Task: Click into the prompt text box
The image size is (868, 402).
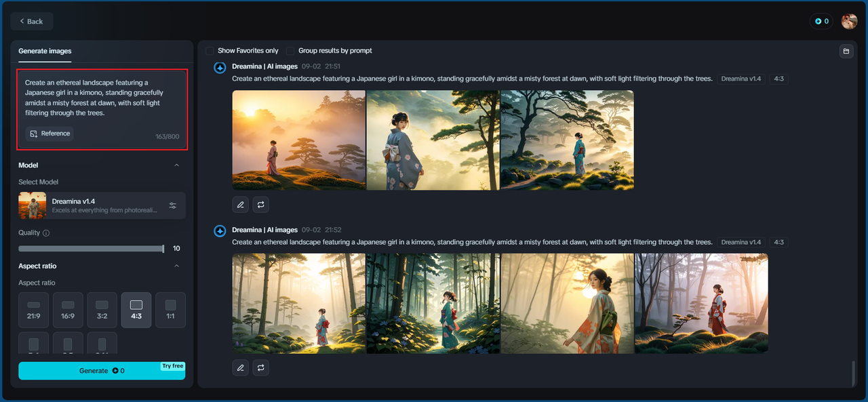Action: pyautogui.click(x=102, y=109)
